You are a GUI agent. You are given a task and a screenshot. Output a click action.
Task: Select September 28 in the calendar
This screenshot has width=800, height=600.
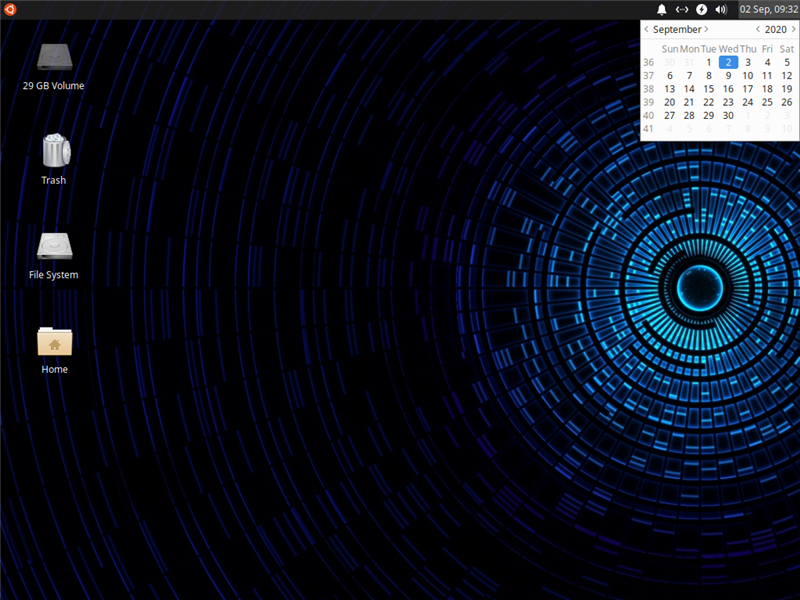coord(689,115)
